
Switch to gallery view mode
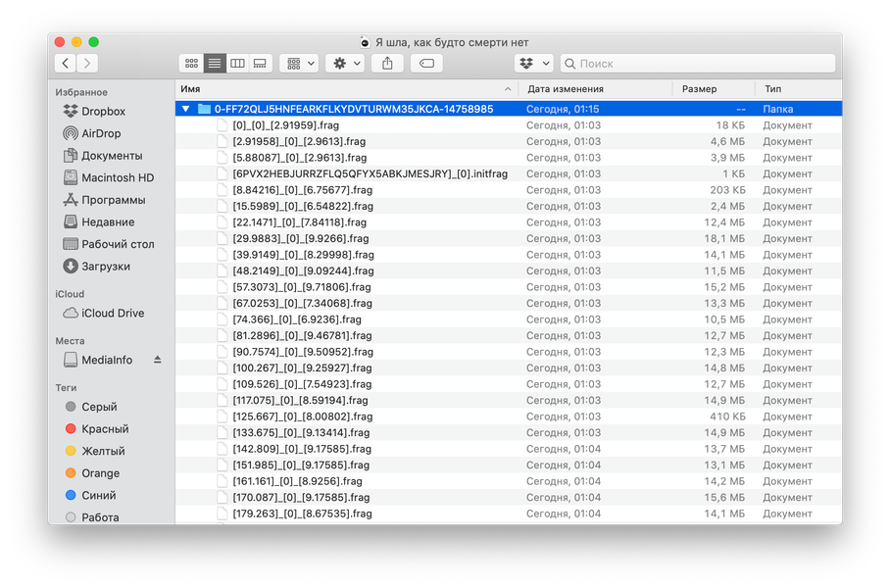point(260,64)
